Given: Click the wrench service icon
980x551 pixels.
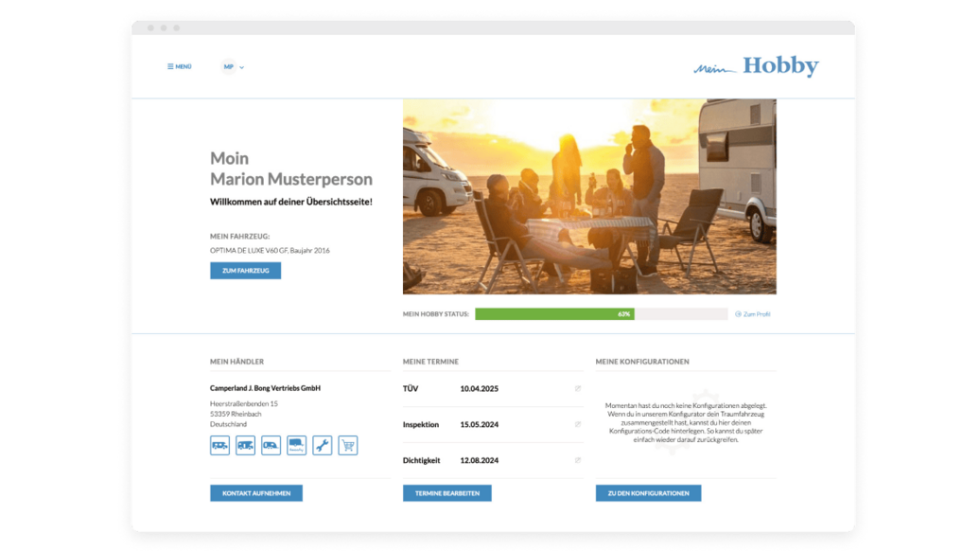Looking at the screenshot, I should (x=322, y=445).
